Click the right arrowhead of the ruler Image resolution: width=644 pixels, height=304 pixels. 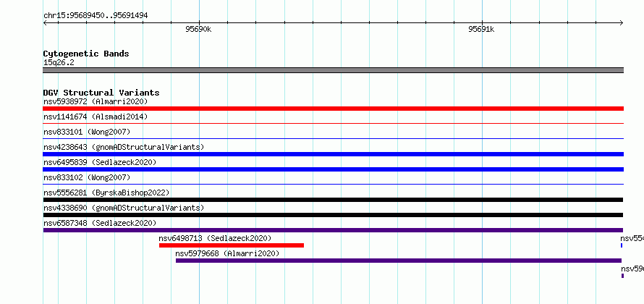tap(622, 23)
